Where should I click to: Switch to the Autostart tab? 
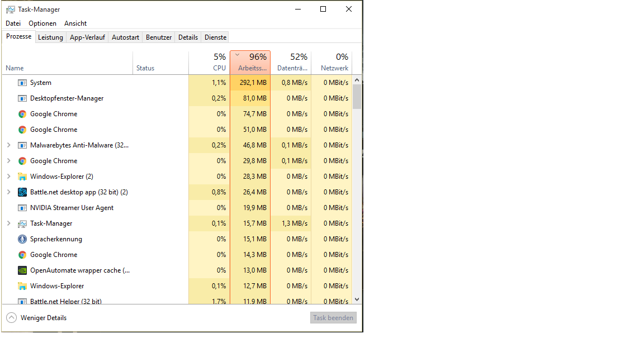click(125, 37)
